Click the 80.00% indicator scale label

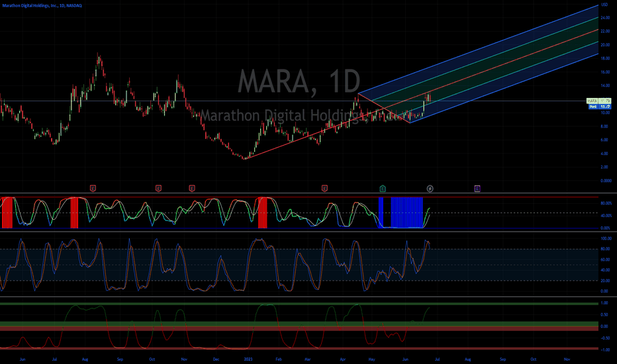click(606, 203)
